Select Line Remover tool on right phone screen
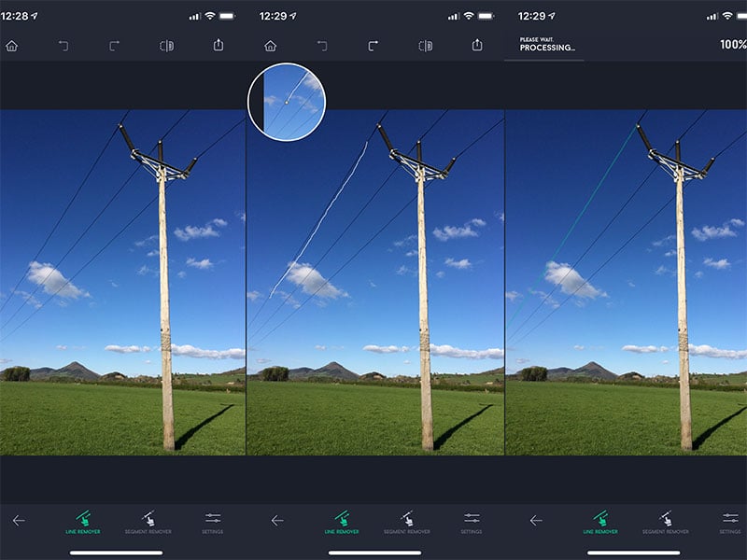Image resolution: width=747 pixels, height=560 pixels. [x=600, y=523]
